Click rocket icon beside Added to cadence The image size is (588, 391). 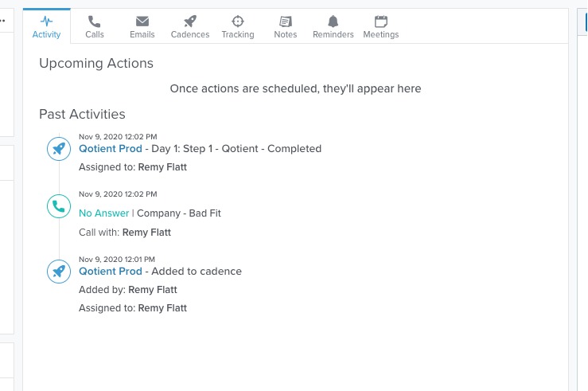click(x=58, y=271)
